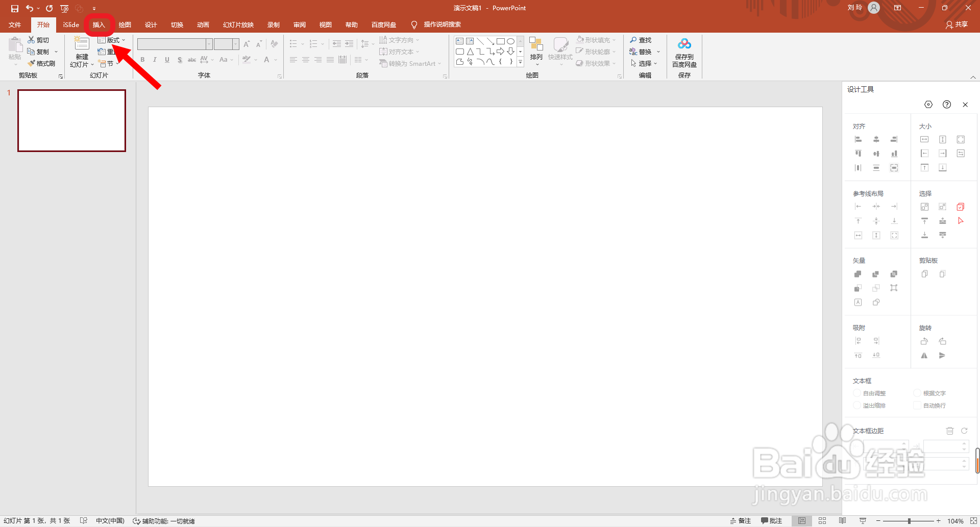Switch to the Slide Show (幻灯片放映) tab
This screenshot has height=527, width=980.
[238, 24]
